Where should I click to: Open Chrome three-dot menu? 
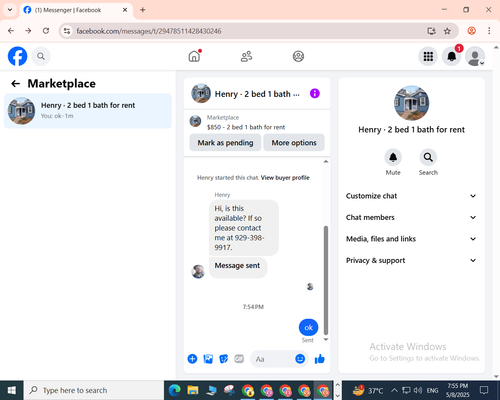[x=489, y=31]
